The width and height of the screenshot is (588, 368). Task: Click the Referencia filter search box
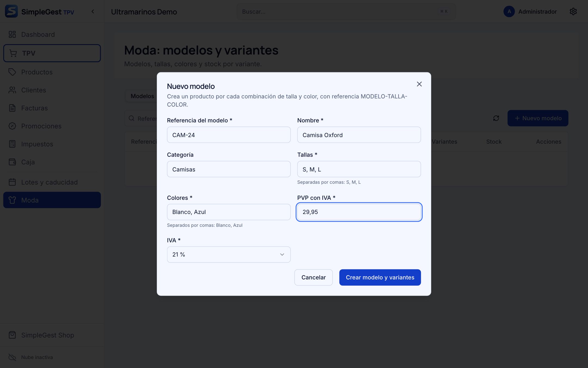pyautogui.click(x=141, y=118)
